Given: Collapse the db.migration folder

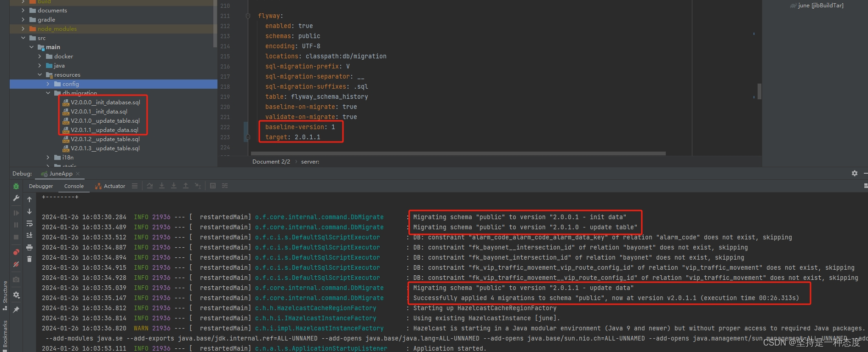Looking at the screenshot, I should pyautogui.click(x=48, y=93).
